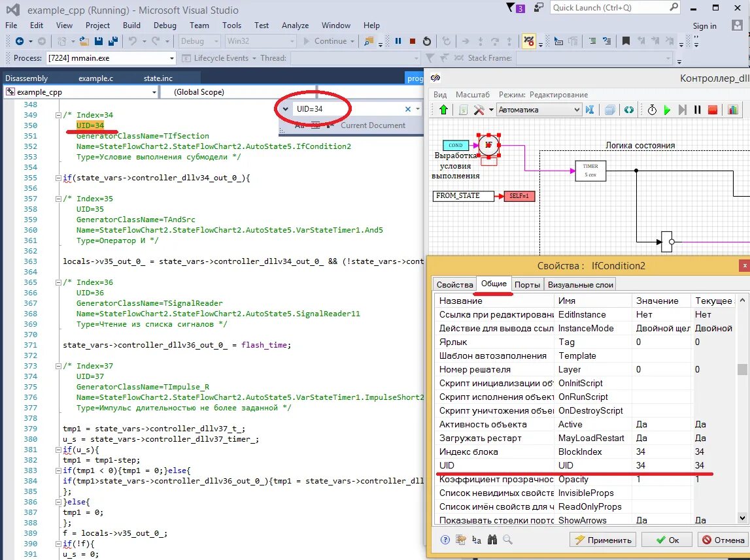Click the teal code brackets icon

(x=629, y=110)
